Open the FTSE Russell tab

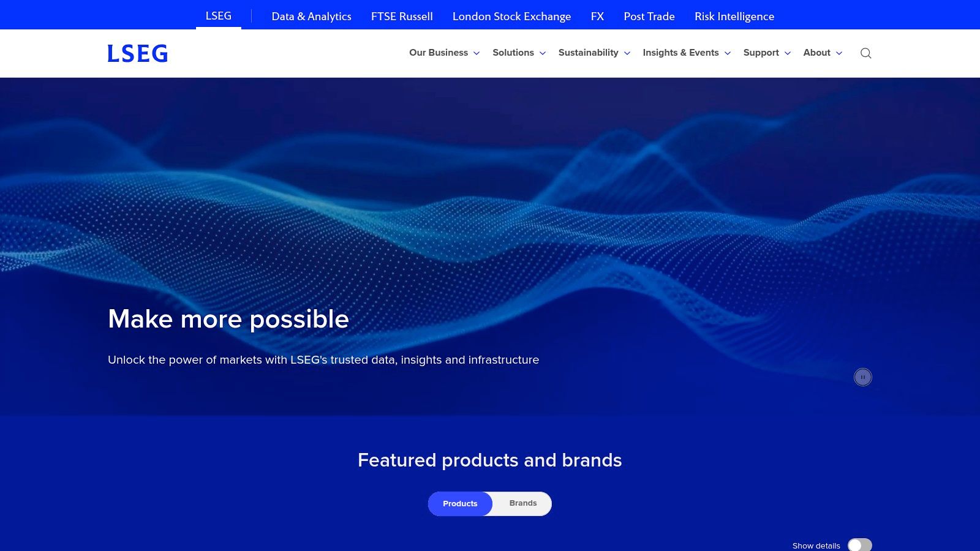[402, 17]
